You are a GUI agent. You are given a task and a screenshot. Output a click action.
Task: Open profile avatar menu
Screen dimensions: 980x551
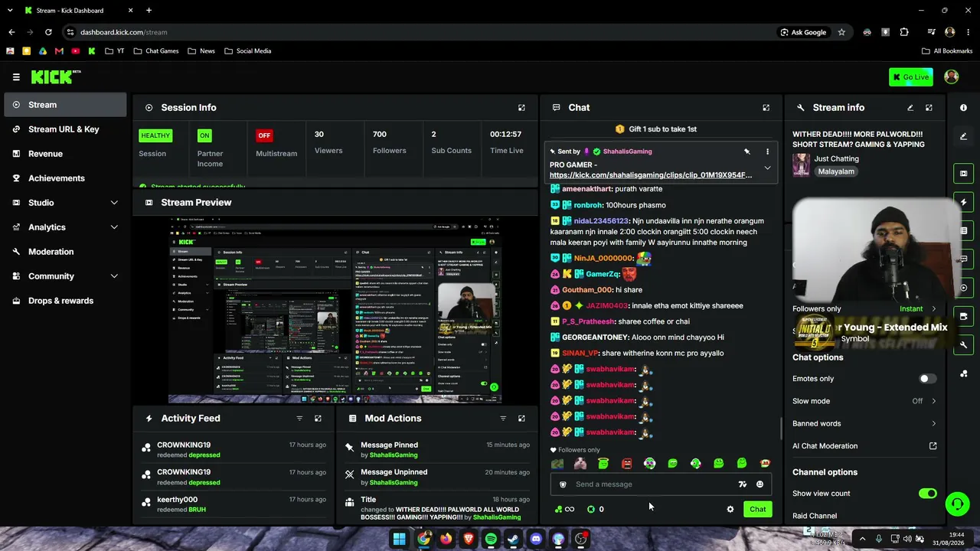(x=952, y=77)
